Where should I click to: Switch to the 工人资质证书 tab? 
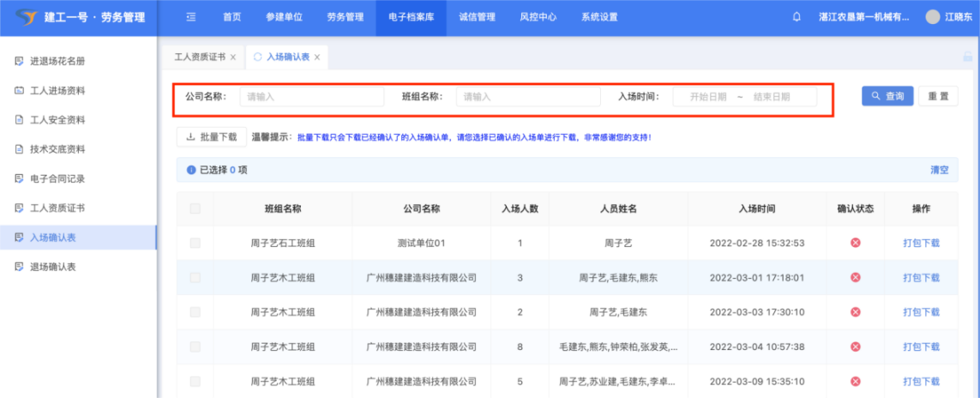coord(199,57)
